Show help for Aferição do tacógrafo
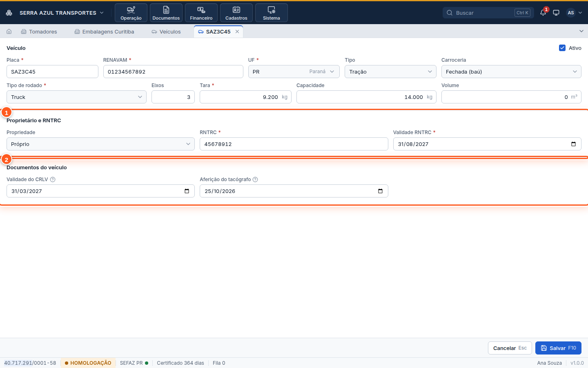This screenshot has width=588, height=368. click(x=255, y=180)
